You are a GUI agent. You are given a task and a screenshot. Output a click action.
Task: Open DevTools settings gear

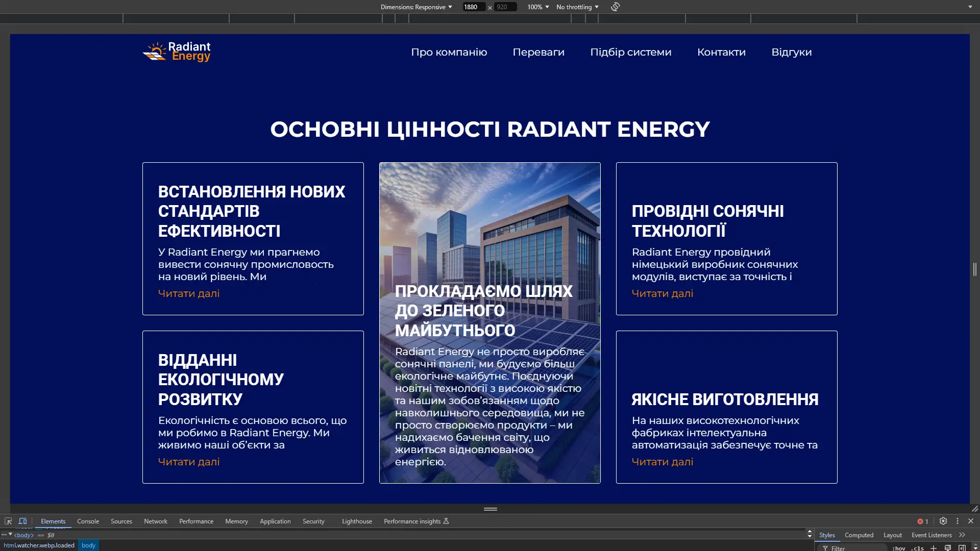(x=943, y=521)
